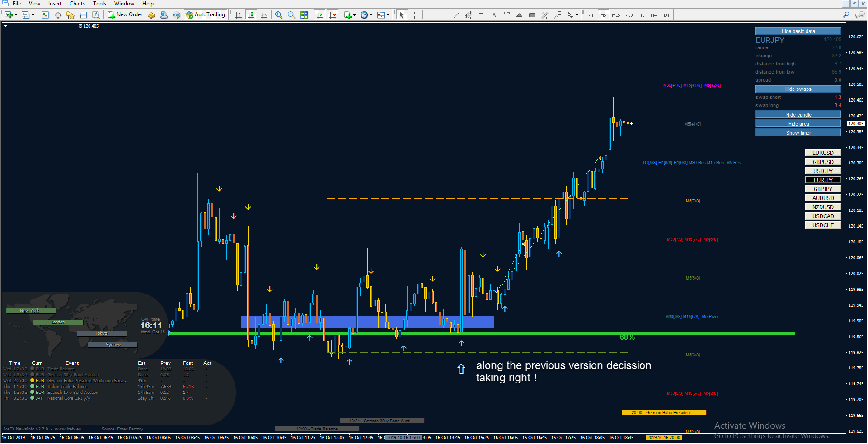The image size is (868, 444).
Task: Toggle chart shift from right border
Action: [333, 15]
